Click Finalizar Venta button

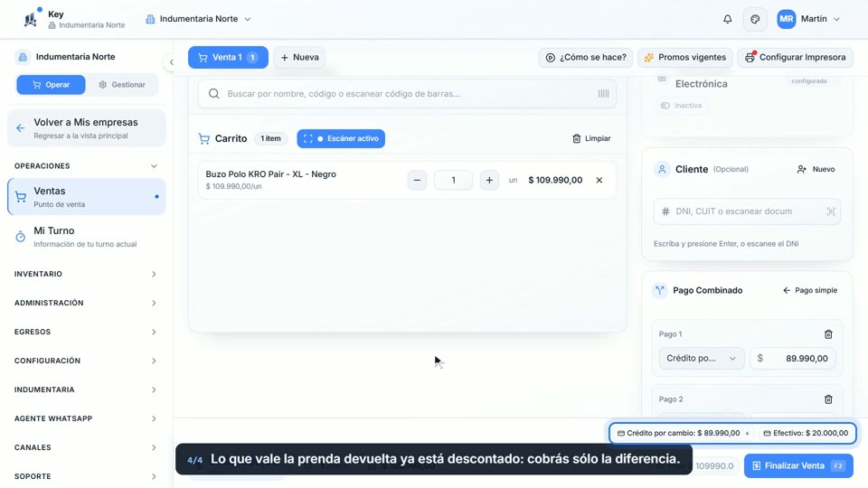[x=798, y=466]
